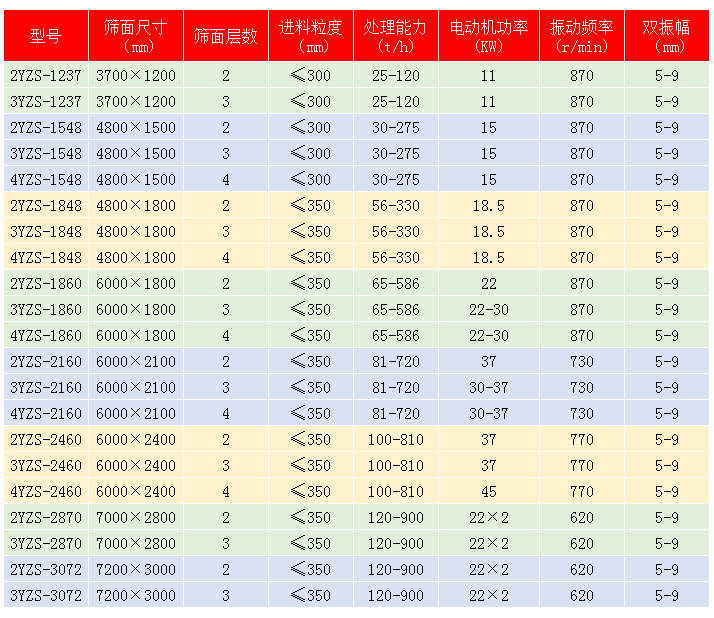714x618 pixels.
Task: Select the model cell 4YZS-2160
Action: tap(46, 413)
